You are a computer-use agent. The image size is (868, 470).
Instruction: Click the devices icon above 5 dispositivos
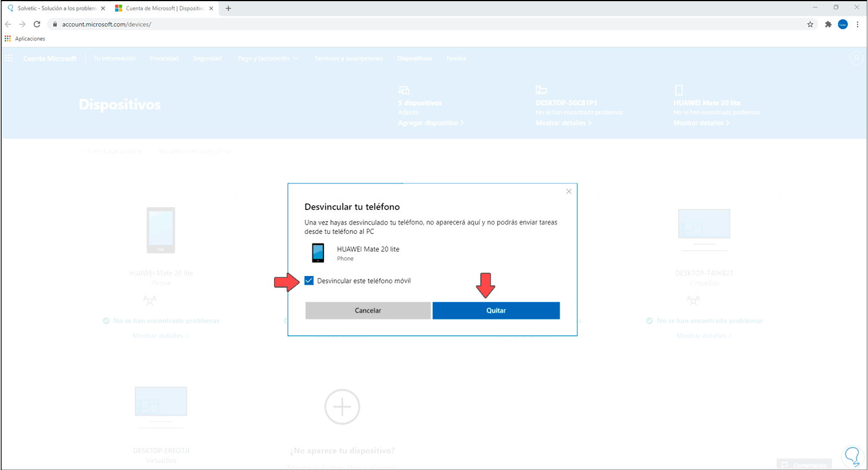404,90
